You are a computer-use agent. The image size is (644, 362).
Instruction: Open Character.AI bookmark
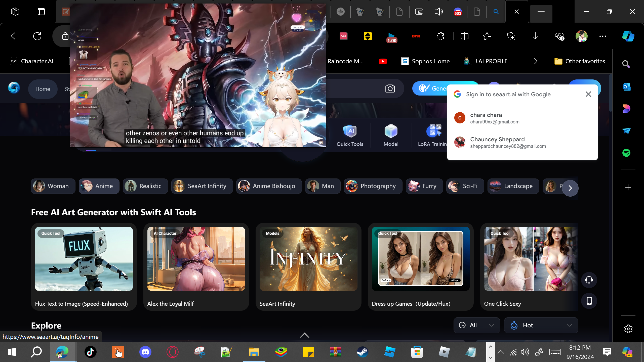click(32, 61)
